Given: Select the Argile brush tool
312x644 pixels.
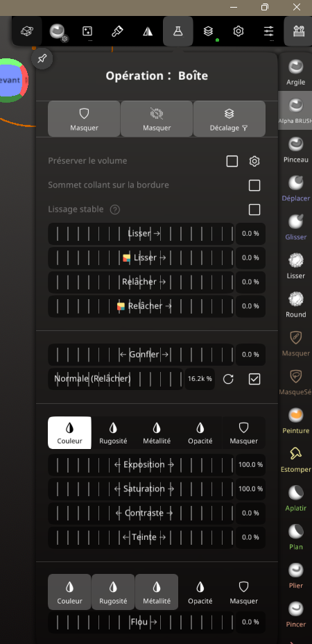Looking at the screenshot, I should click(295, 72).
